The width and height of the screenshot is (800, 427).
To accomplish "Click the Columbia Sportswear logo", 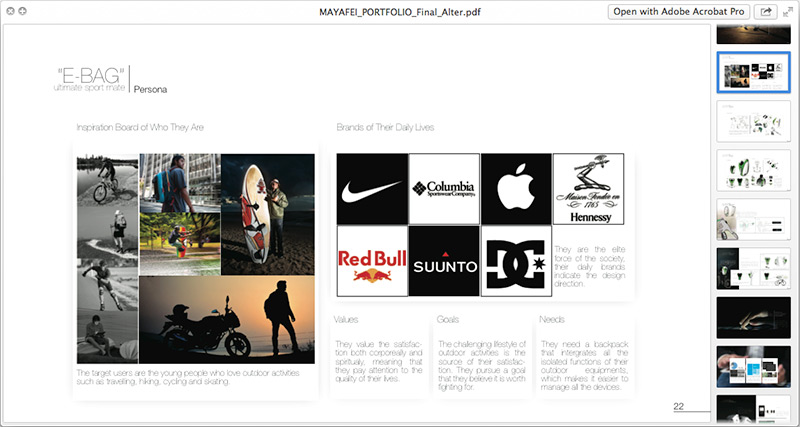I will [x=444, y=189].
